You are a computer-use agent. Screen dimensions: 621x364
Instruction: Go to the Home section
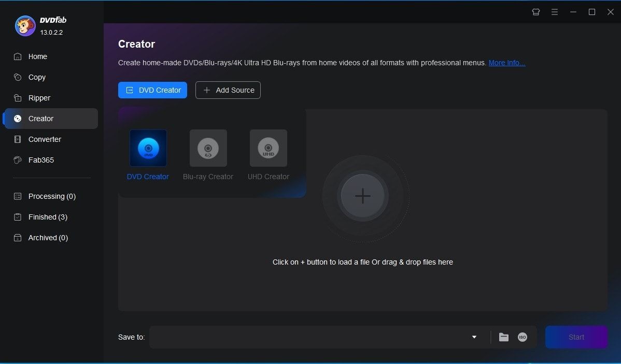(x=38, y=56)
